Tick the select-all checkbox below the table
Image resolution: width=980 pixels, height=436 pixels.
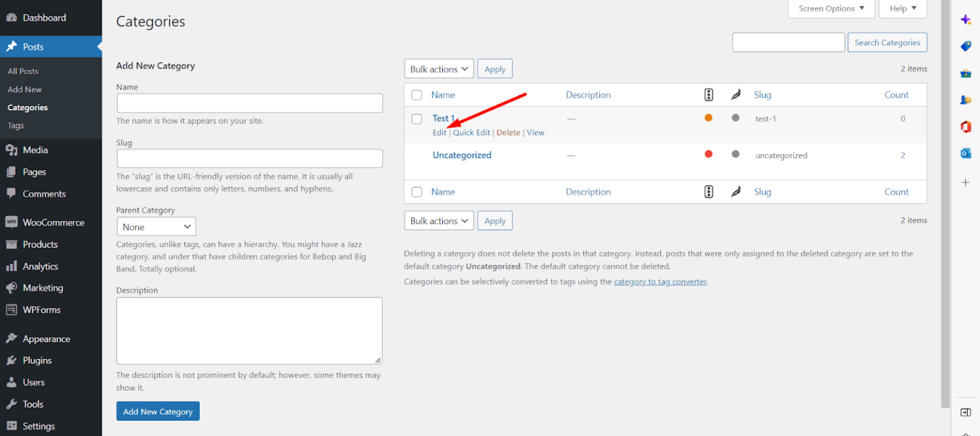(417, 192)
